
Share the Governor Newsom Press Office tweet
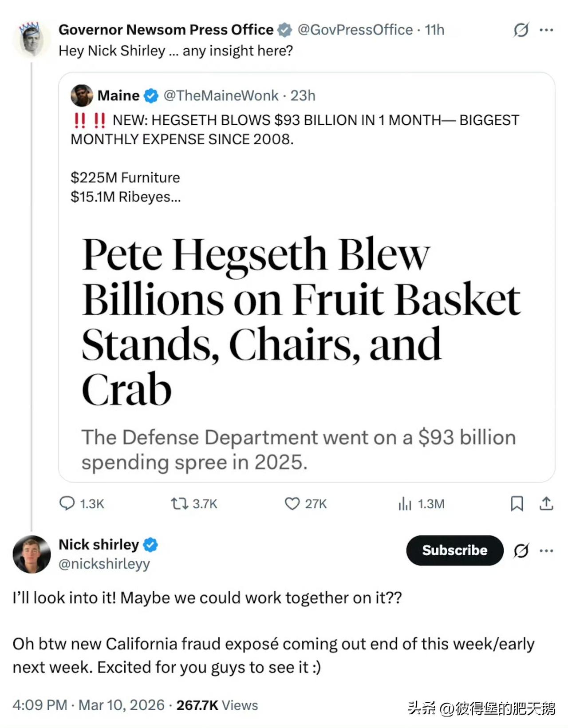[546, 503]
